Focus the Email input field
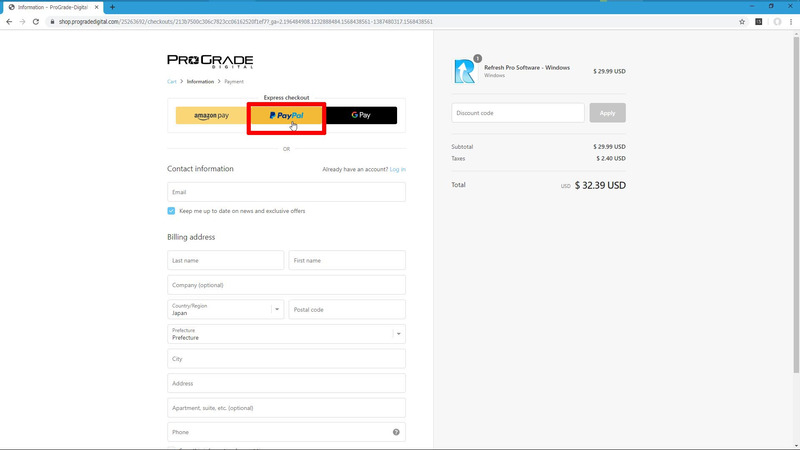 coord(286,192)
